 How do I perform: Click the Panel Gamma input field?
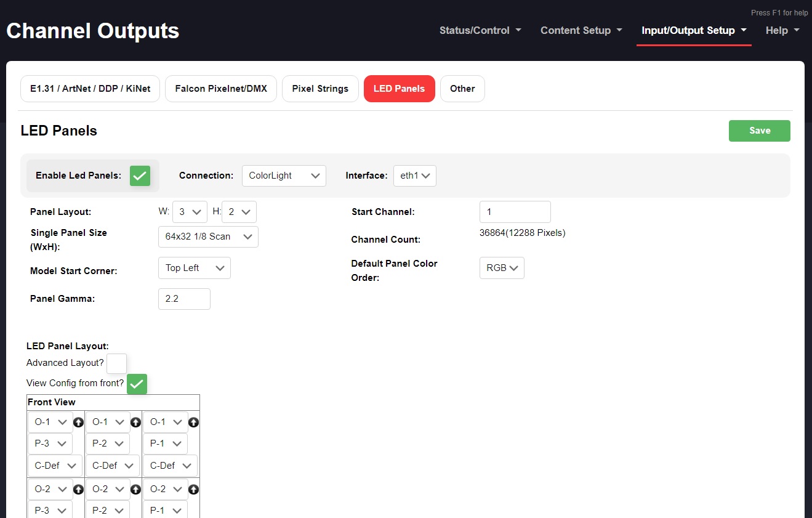(184, 299)
